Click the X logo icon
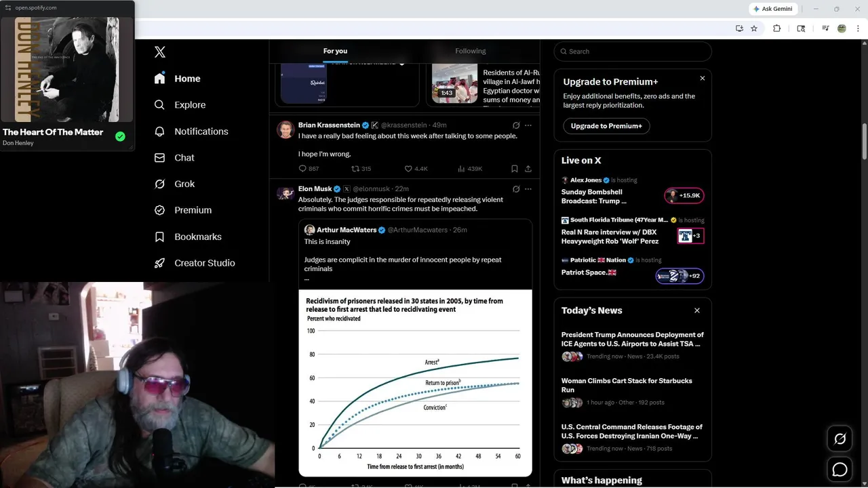This screenshot has width=868, height=488. [x=160, y=52]
